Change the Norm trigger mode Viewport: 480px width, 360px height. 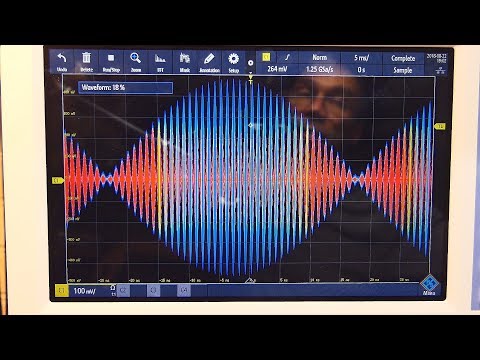pos(319,57)
